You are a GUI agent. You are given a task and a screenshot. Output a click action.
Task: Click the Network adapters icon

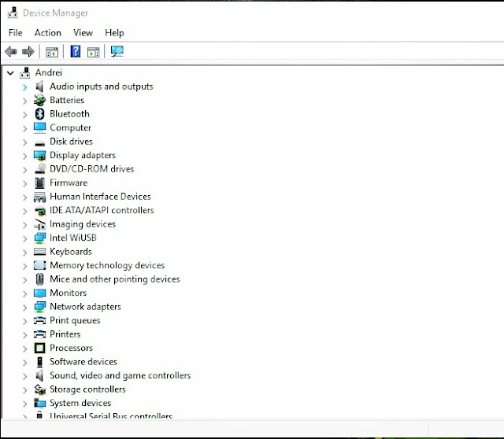point(39,307)
